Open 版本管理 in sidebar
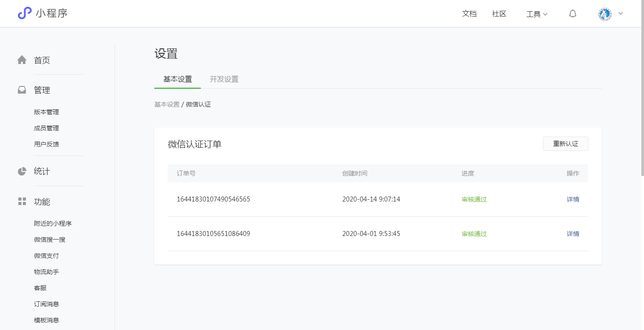Screen dimensions: 644x330 [47, 112]
